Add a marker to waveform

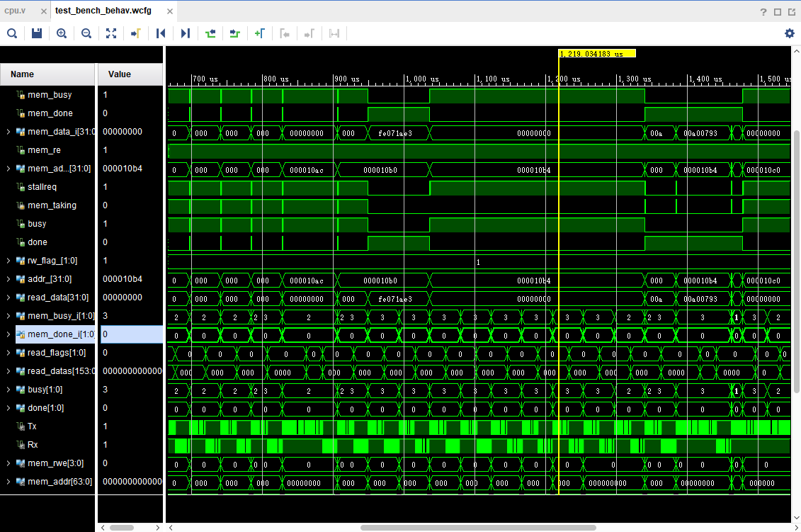(259, 34)
